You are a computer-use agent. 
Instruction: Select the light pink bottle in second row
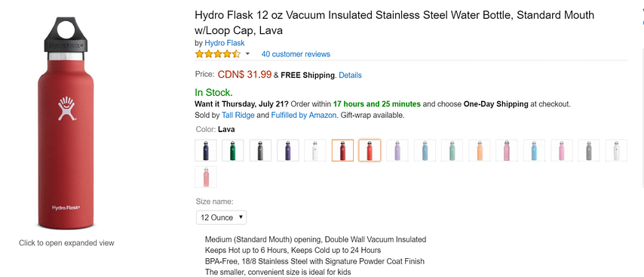pyautogui.click(x=206, y=177)
